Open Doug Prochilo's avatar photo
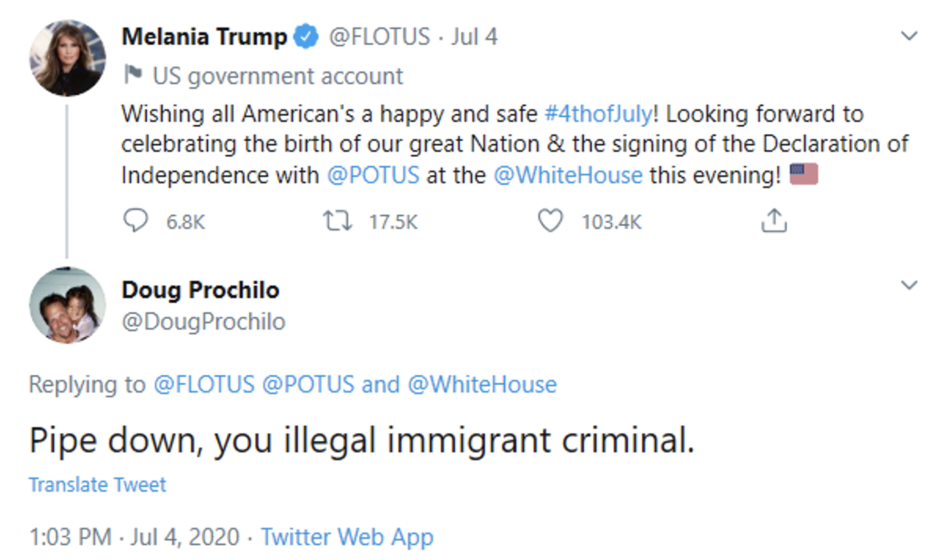 tap(68, 305)
